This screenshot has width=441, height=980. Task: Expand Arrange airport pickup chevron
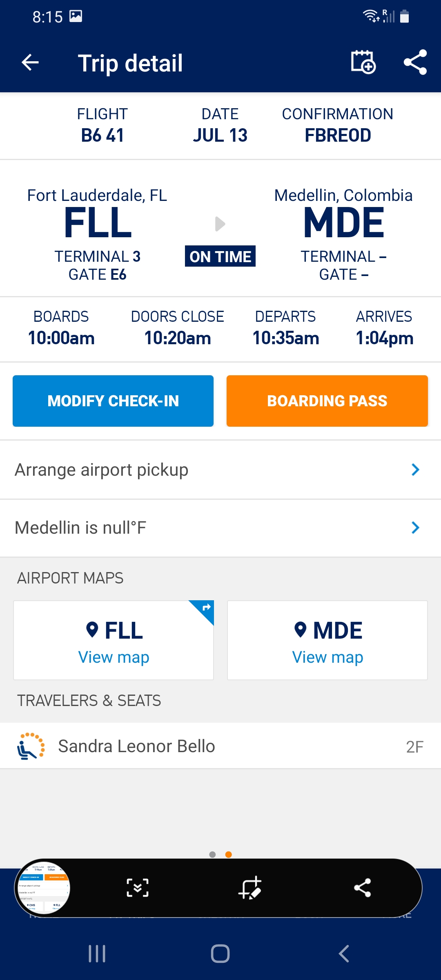point(415,470)
